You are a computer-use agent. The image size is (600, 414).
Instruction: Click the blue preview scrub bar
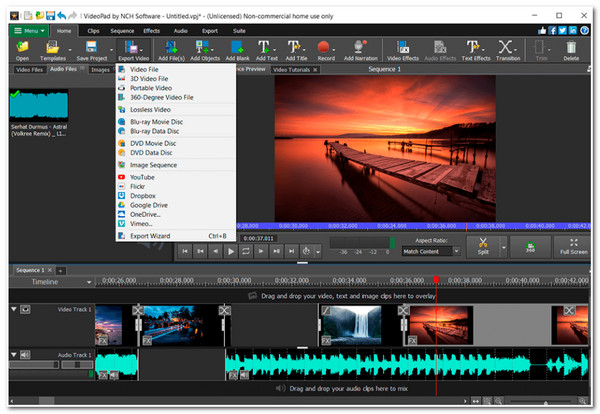413,226
